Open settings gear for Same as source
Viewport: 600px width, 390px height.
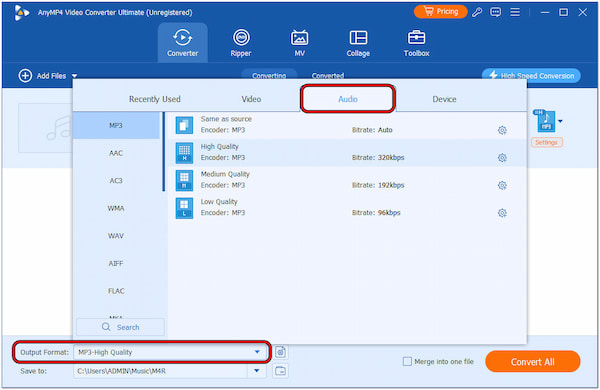(x=502, y=130)
